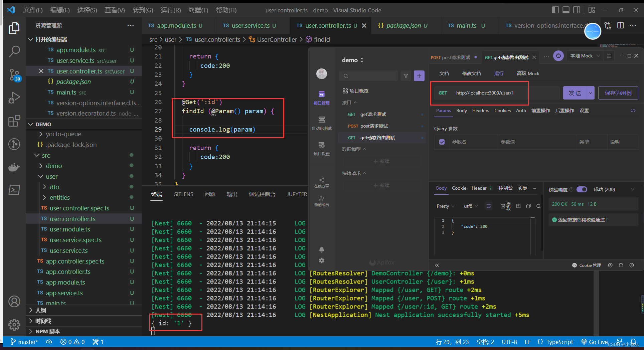The height and width of the screenshot is (350, 644).
Task: Click the 发送 send button
Action: [x=575, y=93]
